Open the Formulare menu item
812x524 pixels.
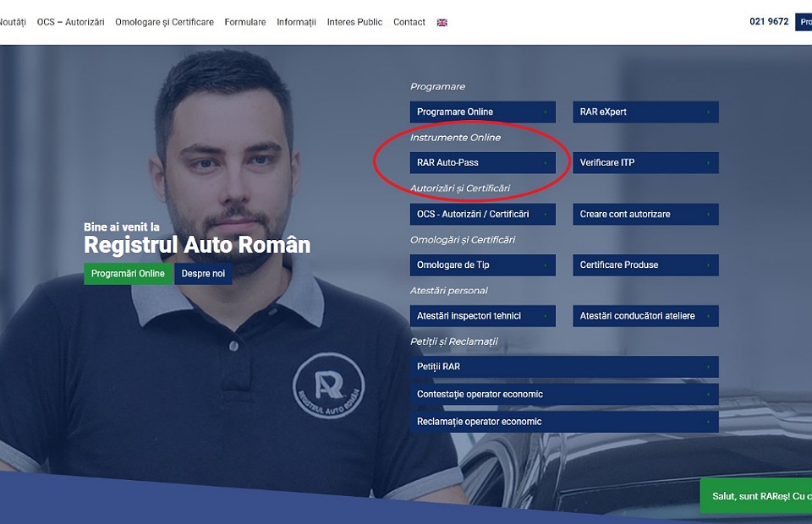click(245, 22)
